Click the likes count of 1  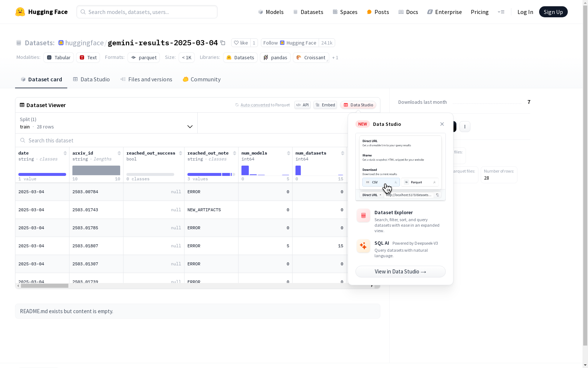click(254, 43)
